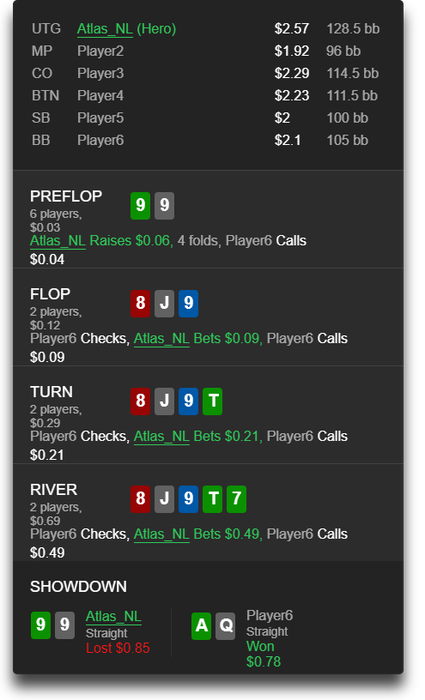This screenshot has width=425, height=700.
Task: Click the Lost $0.85 result text
Action: [x=118, y=648]
